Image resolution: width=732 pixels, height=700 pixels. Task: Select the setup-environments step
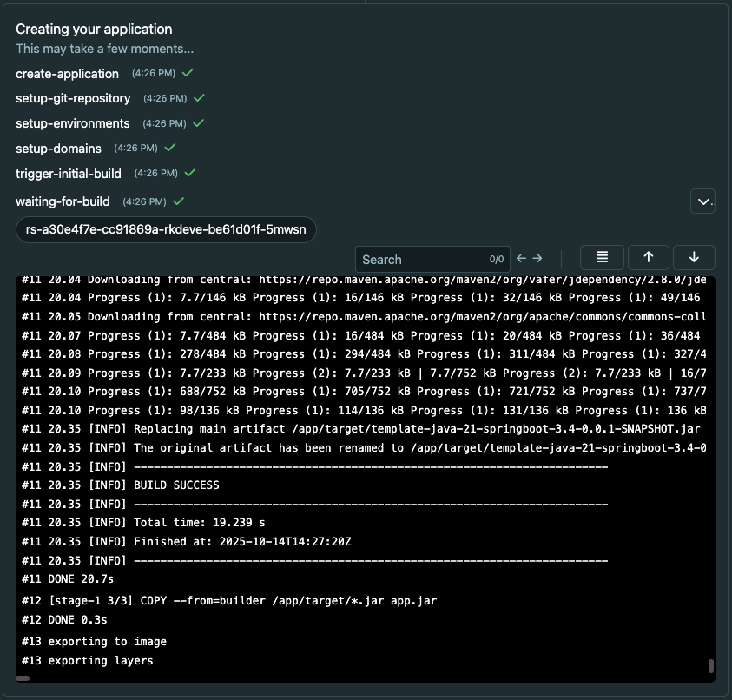click(73, 123)
